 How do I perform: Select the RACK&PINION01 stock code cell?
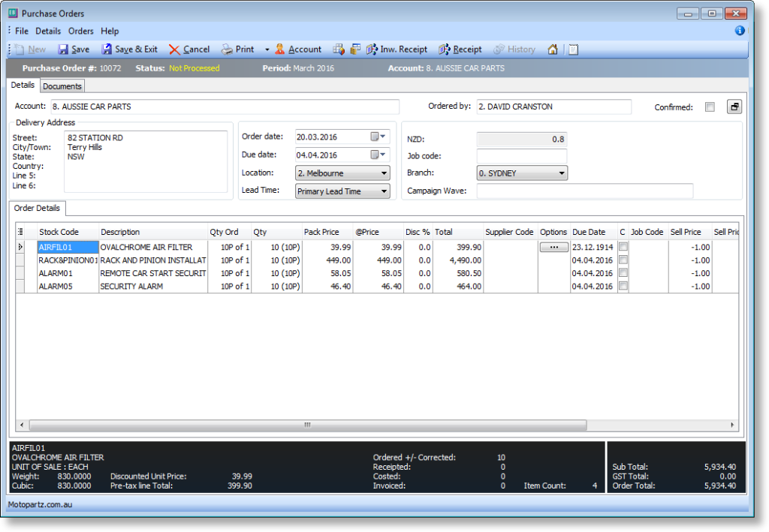click(68, 260)
